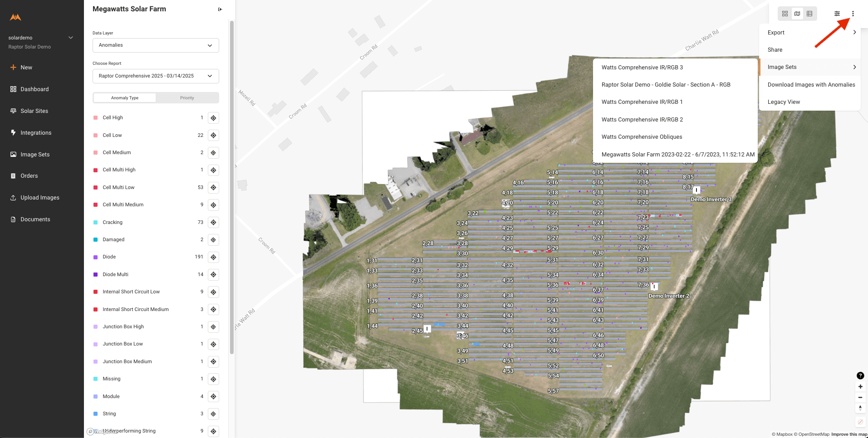
Task: Locate String anomalies on map
Action: (x=213, y=414)
